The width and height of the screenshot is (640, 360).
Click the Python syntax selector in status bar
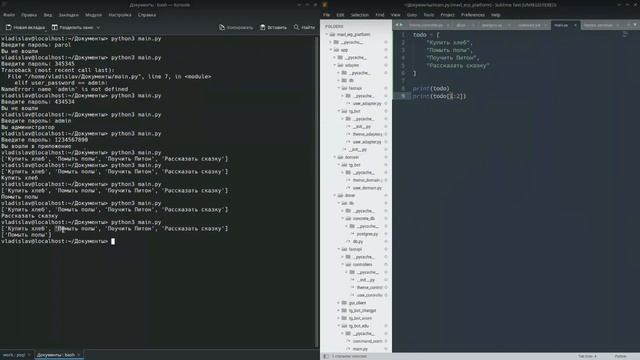click(x=620, y=356)
